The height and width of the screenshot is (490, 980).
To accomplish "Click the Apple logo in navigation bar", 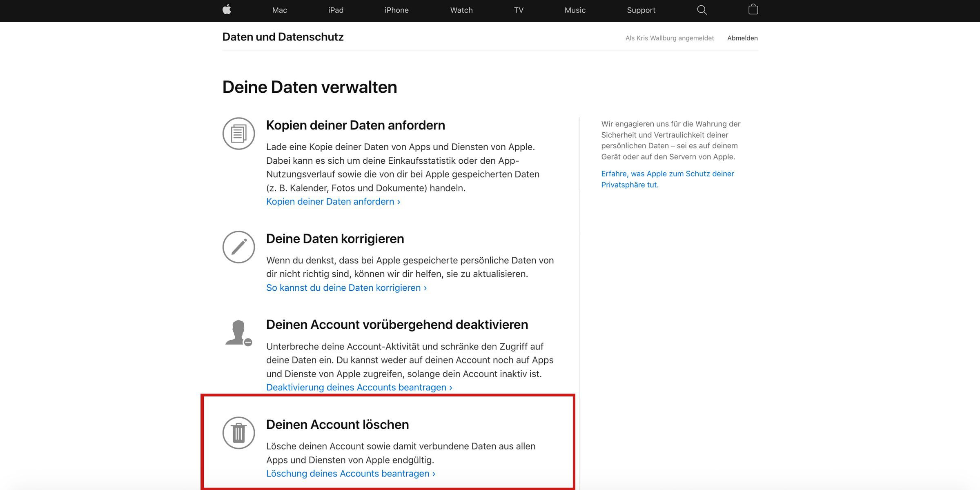I will 227,9.
